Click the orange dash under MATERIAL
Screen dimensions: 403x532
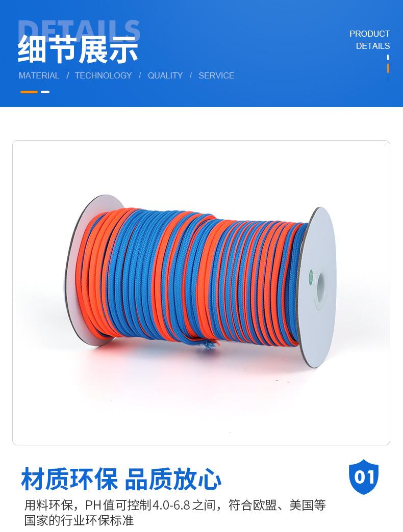(29, 92)
